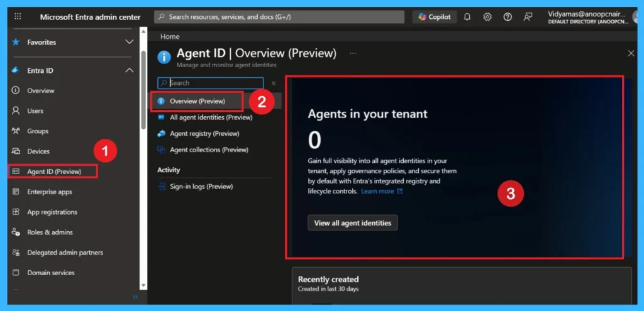Click the Copilot button

pyautogui.click(x=434, y=17)
